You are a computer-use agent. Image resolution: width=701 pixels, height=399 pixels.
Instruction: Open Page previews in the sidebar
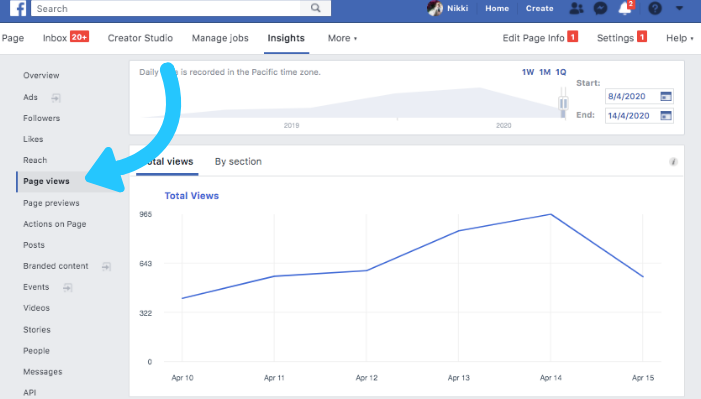pyautogui.click(x=51, y=203)
